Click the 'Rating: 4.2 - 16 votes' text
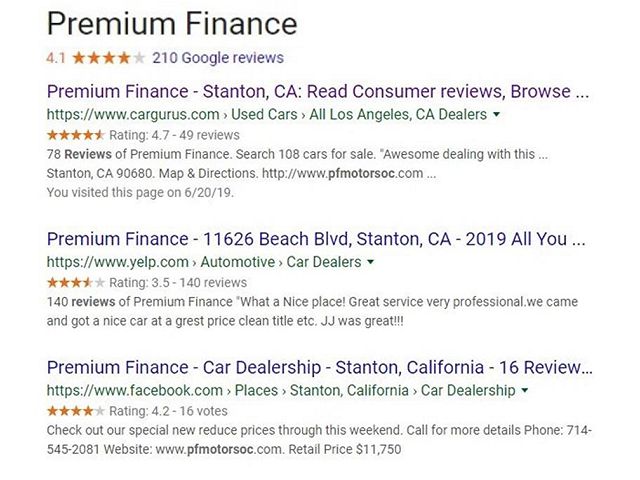Screen dimensions: 640x480 click(168, 411)
